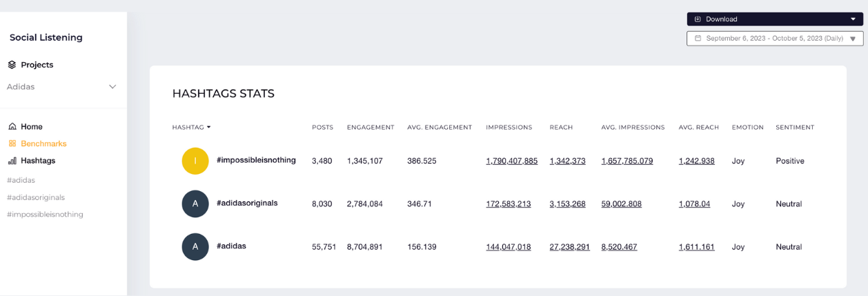Open Projects in the sidebar
Screen dimensions: 868x296
click(37, 65)
